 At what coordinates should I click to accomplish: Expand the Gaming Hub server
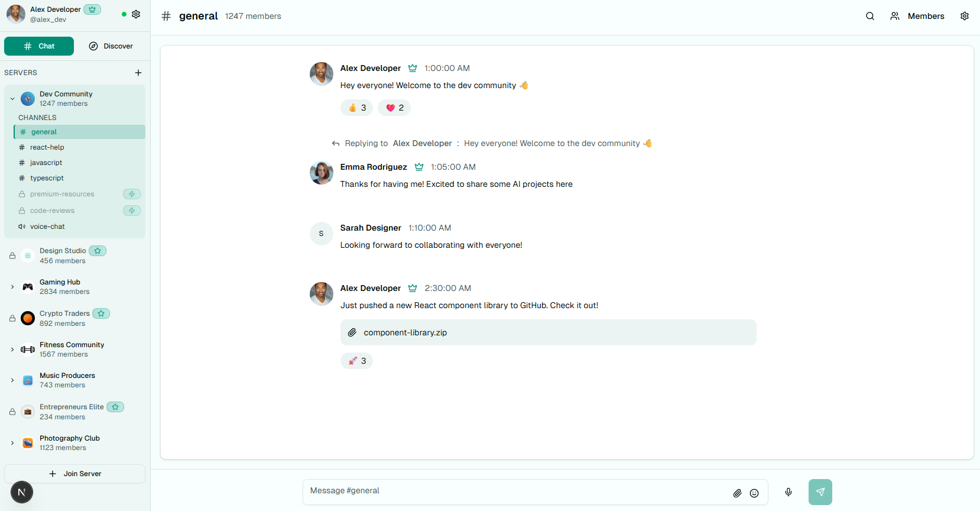12,287
